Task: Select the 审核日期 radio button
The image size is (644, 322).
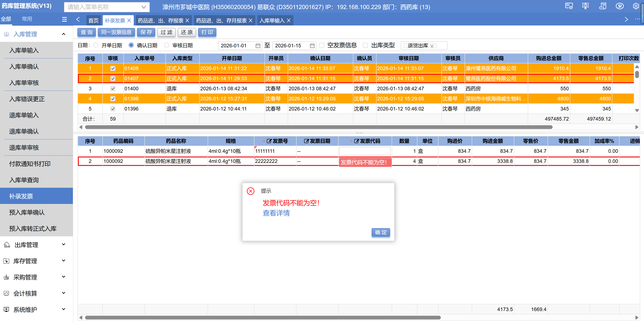Action: click(x=167, y=45)
